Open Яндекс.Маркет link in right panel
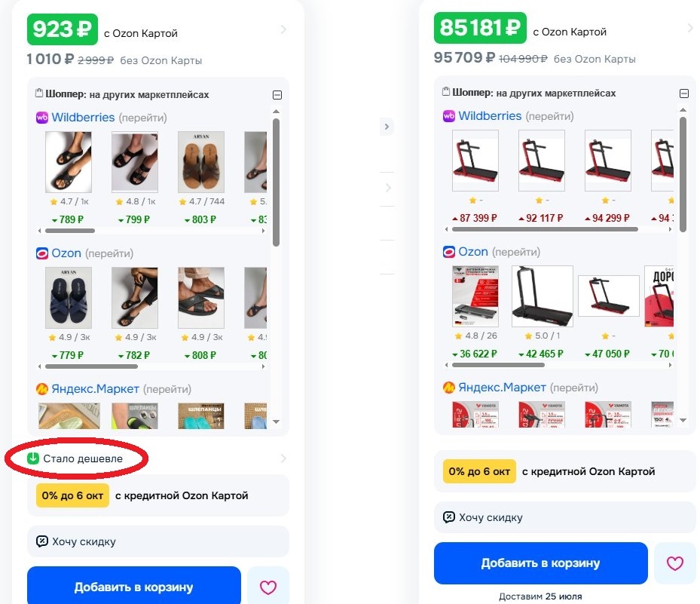This screenshot has height=604, width=700. click(502, 388)
